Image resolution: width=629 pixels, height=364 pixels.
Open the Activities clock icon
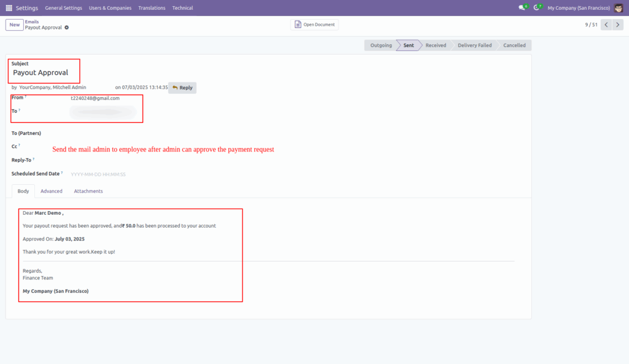[x=537, y=7]
